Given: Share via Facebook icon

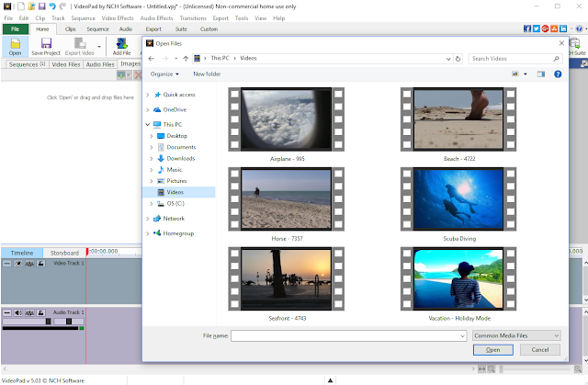Looking at the screenshot, I should 527,28.
